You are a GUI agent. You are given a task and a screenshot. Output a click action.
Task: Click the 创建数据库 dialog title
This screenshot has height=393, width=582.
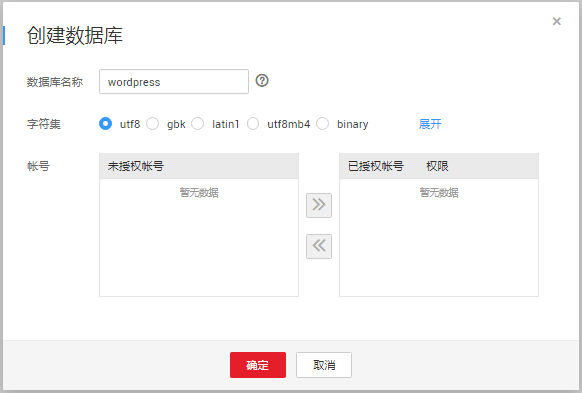75,36
